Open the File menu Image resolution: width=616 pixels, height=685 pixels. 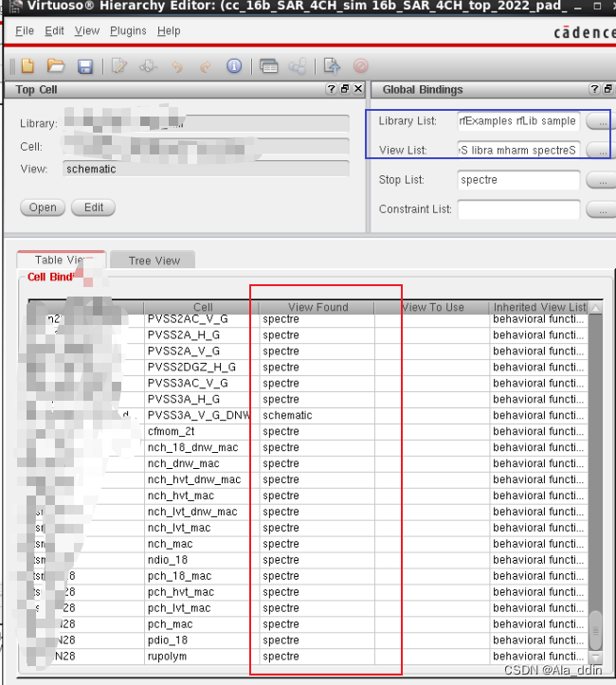click(25, 31)
